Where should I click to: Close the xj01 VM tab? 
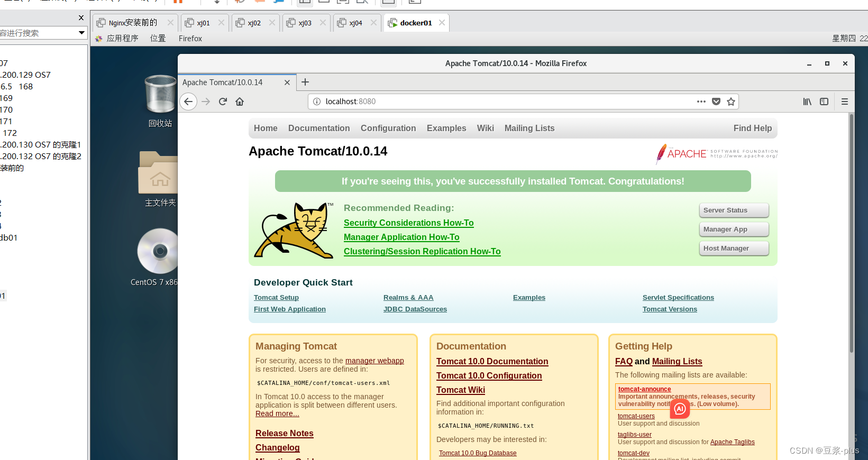[x=221, y=22]
